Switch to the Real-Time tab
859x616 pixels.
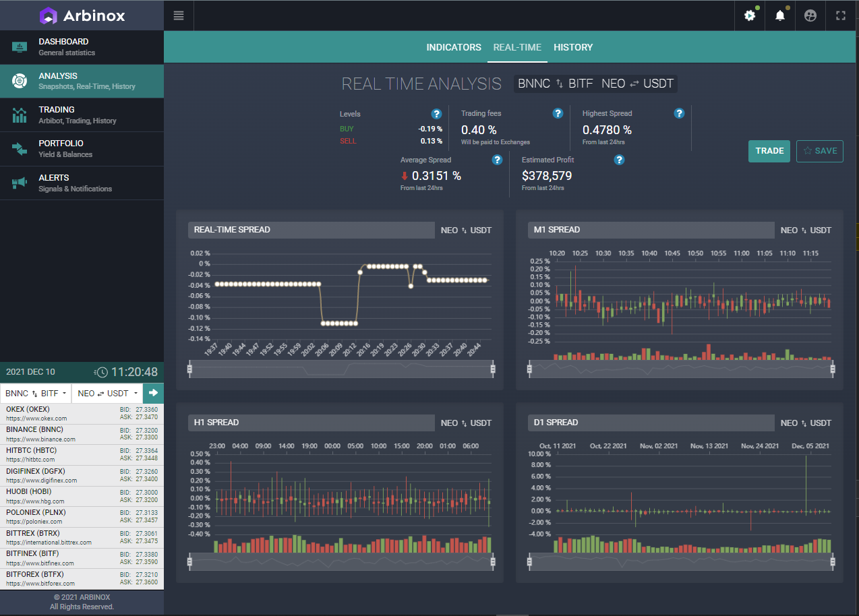coord(517,47)
